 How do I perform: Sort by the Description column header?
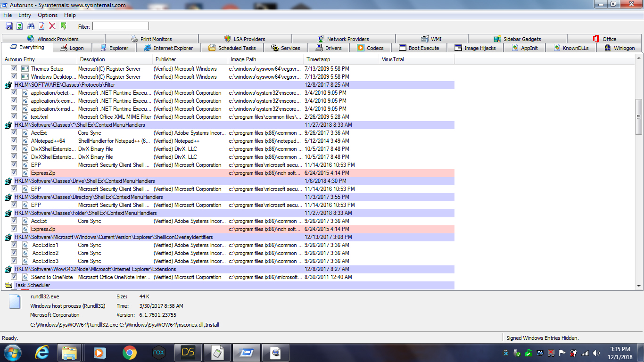click(115, 59)
